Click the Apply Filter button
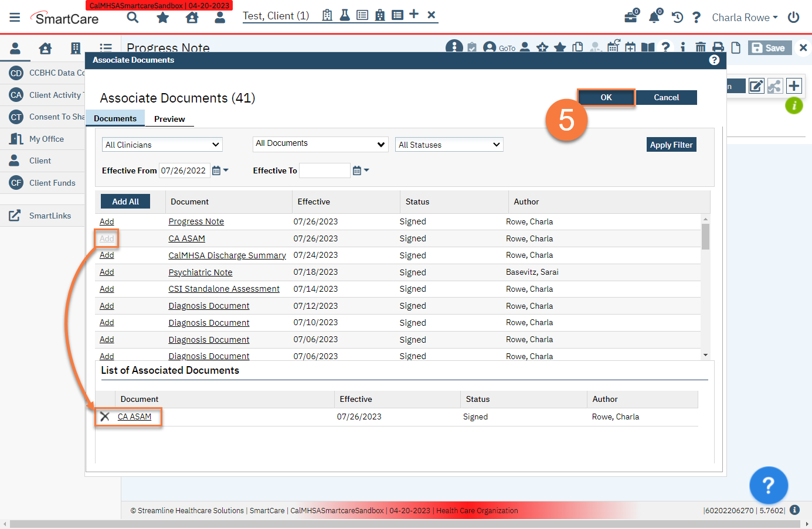The image size is (812, 529). pos(671,145)
